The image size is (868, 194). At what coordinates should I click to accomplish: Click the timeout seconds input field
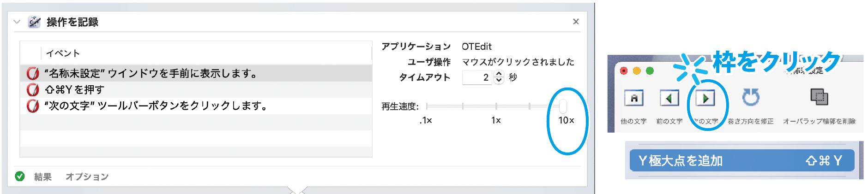pyautogui.click(x=477, y=77)
